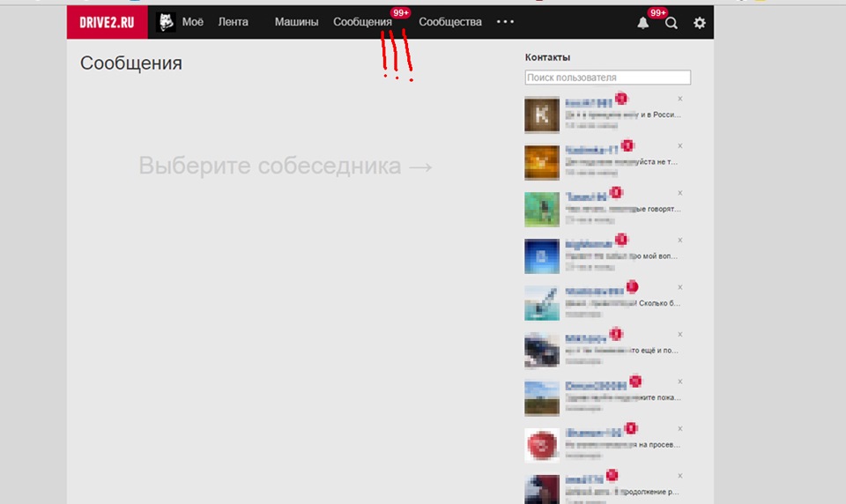Open the DRIVE2.RU logo home link
The width and height of the screenshot is (846, 504).
[107, 22]
